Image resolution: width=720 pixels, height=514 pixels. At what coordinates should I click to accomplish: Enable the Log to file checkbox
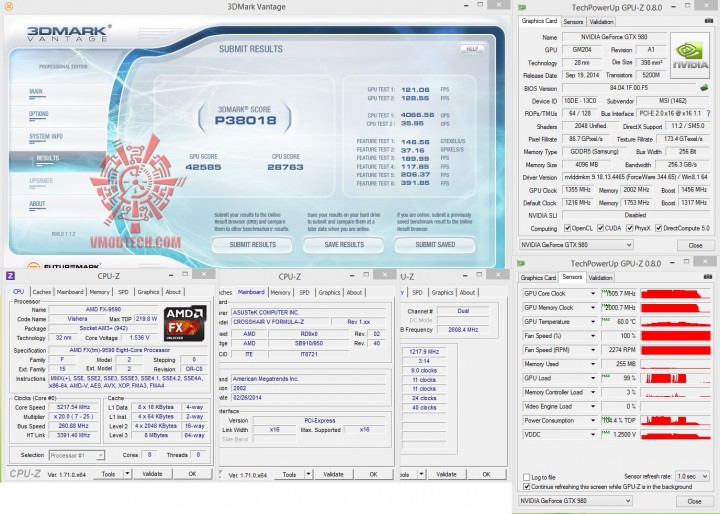point(526,477)
